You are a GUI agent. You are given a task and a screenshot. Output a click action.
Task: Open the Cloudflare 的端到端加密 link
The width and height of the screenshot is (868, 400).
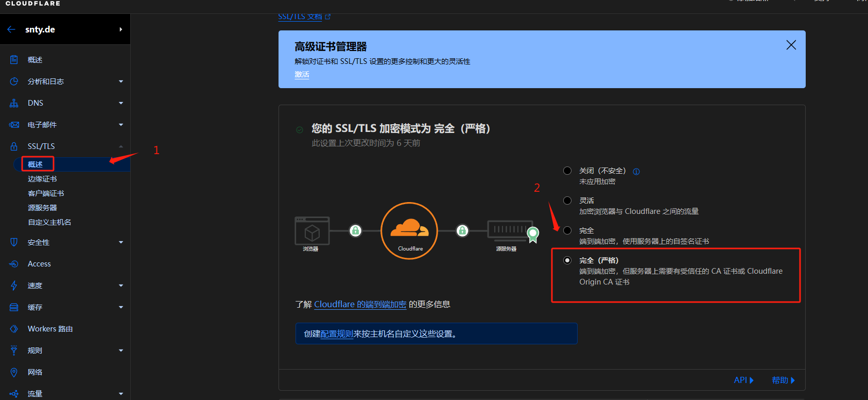[x=360, y=304]
